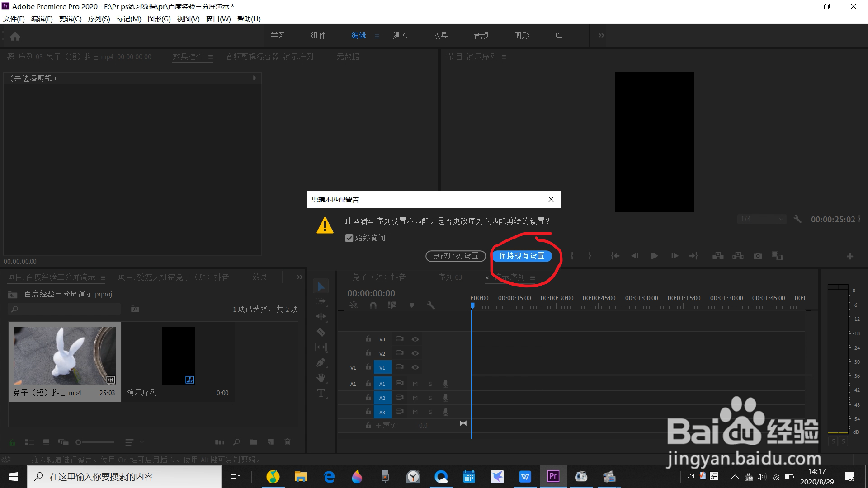Open the 序列(S) menu

click(99, 19)
